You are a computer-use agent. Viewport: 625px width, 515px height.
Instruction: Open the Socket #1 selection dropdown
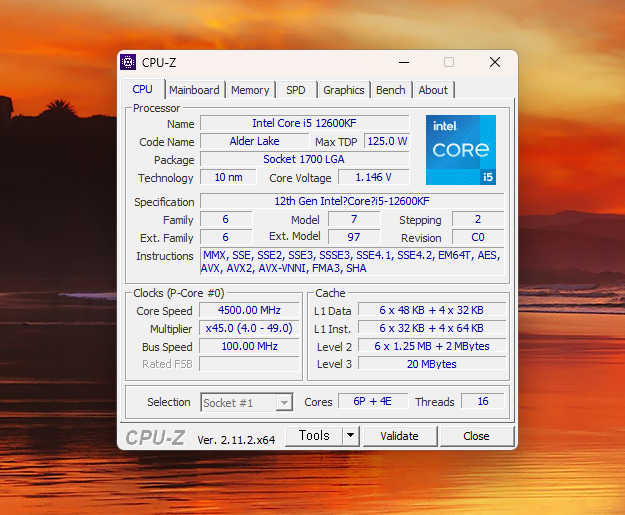(x=247, y=403)
